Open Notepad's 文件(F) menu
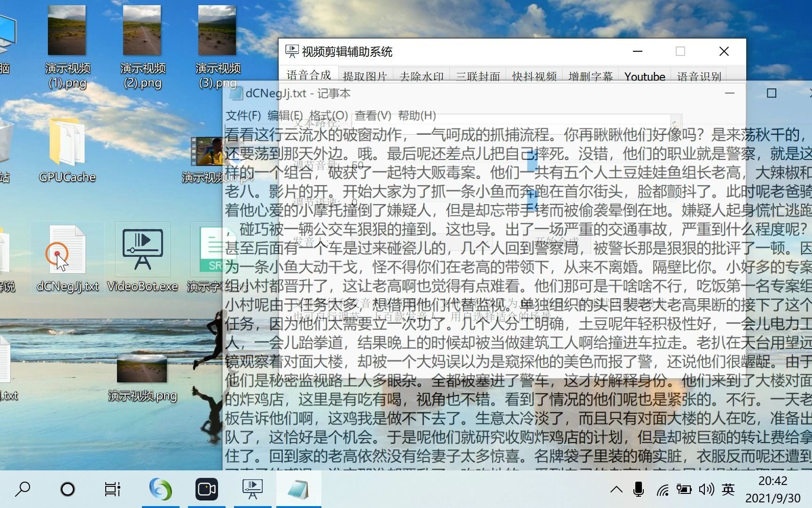This screenshot has height=508, width=812. (243, 115)
